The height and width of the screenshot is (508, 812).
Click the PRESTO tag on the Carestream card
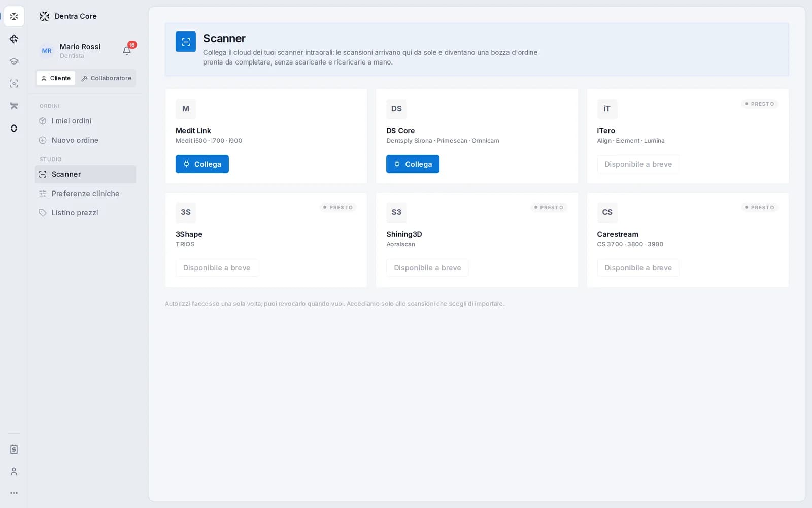pyautogui.click(x=759, y=208)
